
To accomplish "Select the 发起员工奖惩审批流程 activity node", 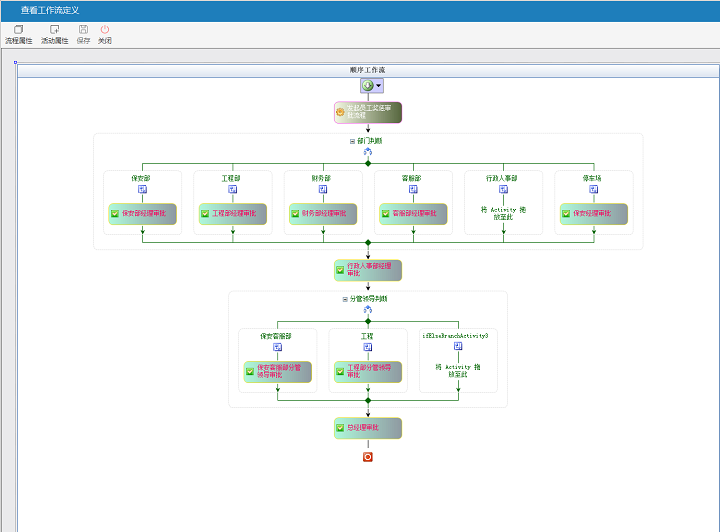I will pos(368,112).
